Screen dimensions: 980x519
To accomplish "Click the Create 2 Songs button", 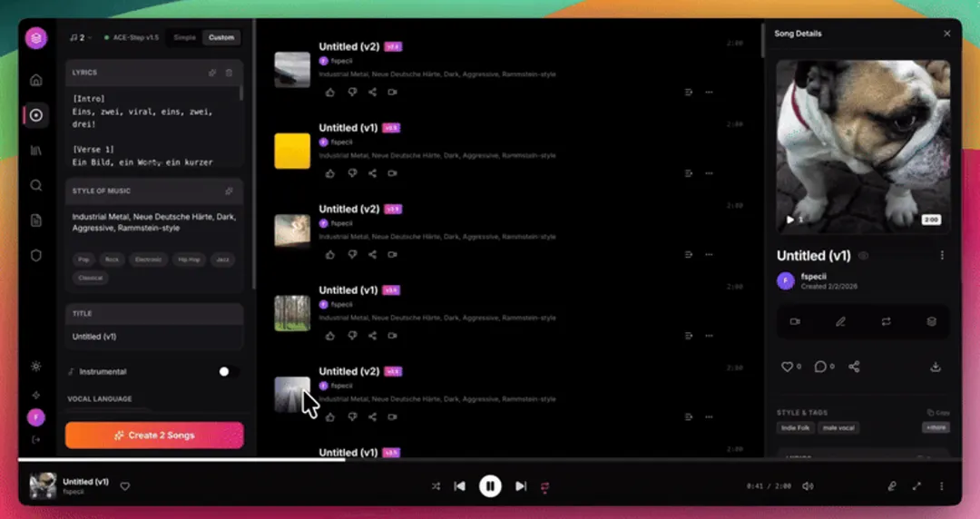I will [154, 436].
